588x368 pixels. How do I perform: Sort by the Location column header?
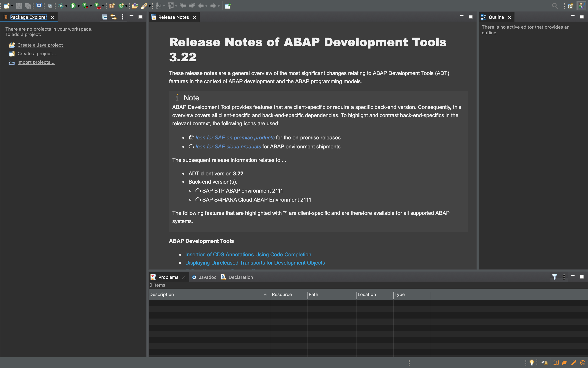coord(375,294)
